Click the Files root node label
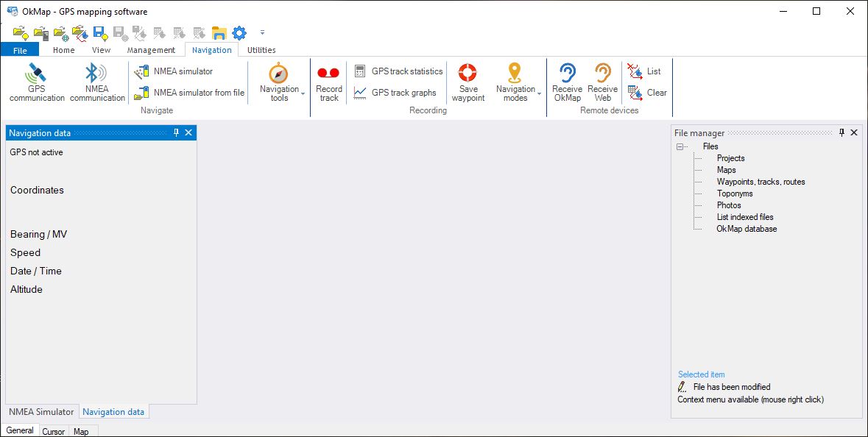 (710, 146)
